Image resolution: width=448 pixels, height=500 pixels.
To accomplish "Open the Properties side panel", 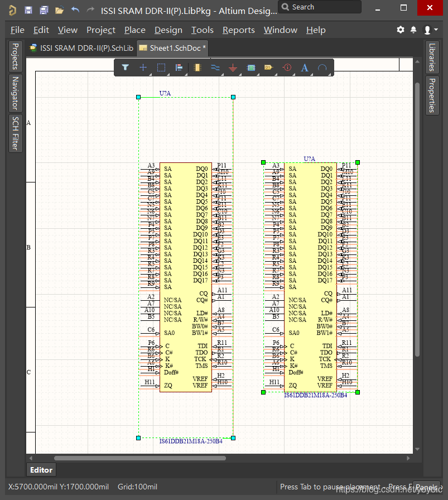I will tap(432, 95).
